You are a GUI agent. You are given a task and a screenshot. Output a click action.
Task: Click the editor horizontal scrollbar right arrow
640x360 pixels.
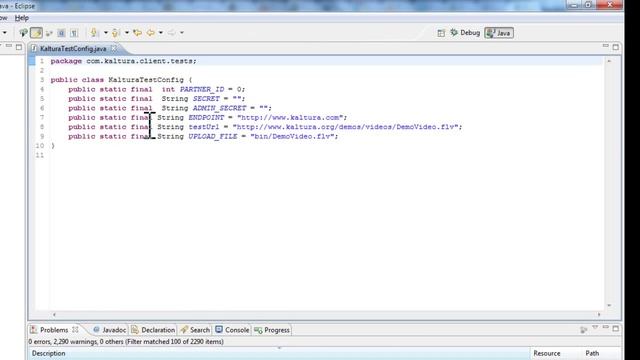coord(599,315)
